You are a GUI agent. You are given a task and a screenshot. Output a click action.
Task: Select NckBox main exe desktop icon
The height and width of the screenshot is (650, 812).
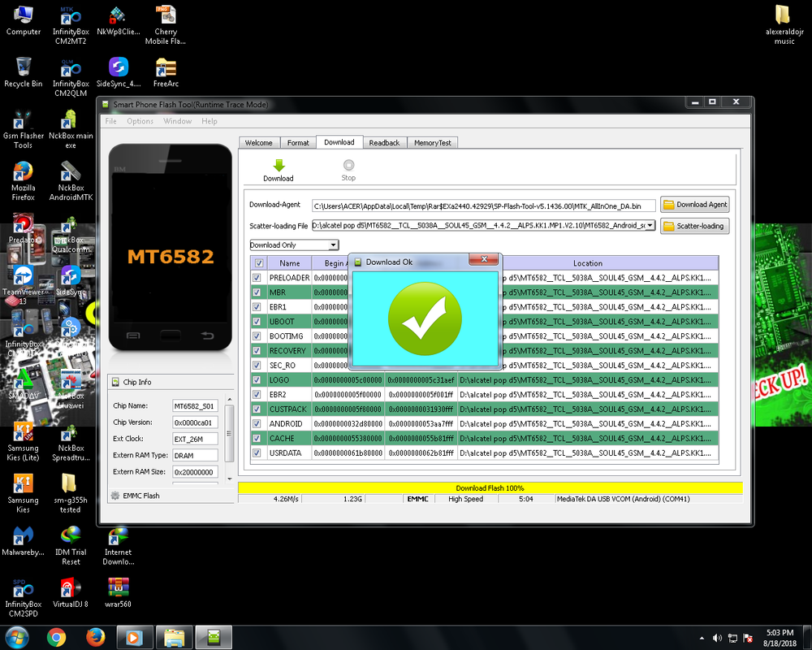click(71, 129)
